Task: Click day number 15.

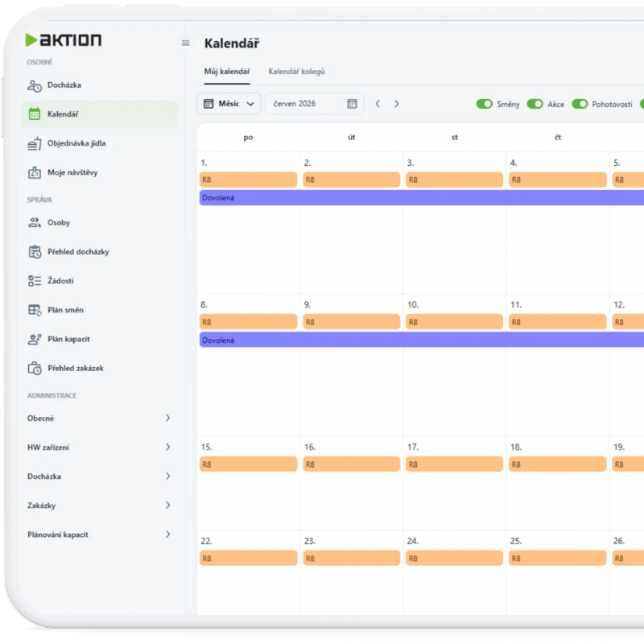Action: (x=206, y=448)
